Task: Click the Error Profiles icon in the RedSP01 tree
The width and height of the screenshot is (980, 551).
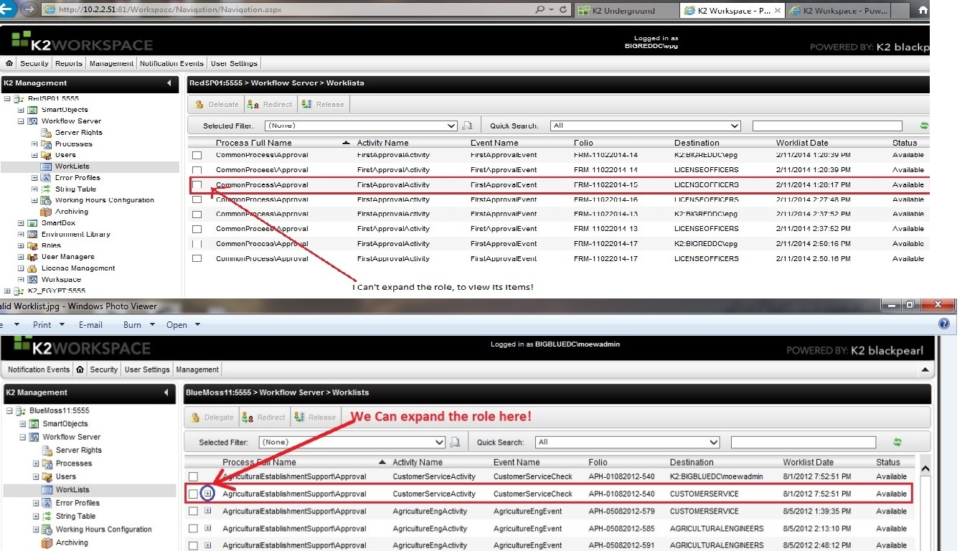Action: coord(46,178)
